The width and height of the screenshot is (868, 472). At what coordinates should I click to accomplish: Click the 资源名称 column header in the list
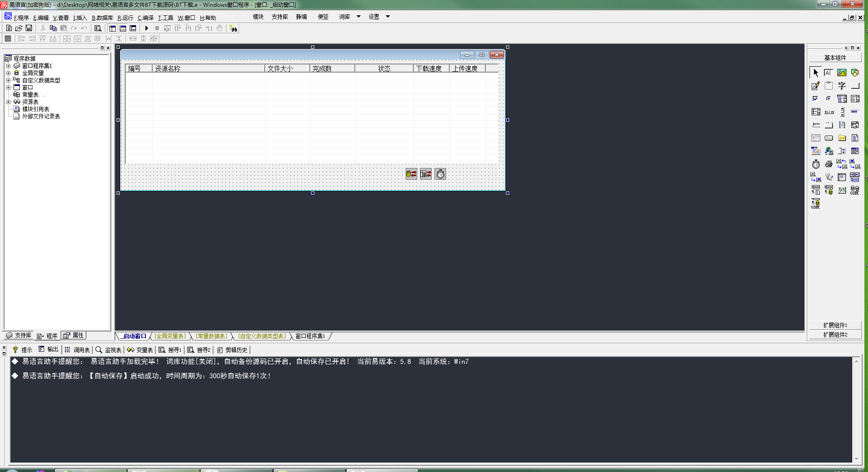pos(208,68)
